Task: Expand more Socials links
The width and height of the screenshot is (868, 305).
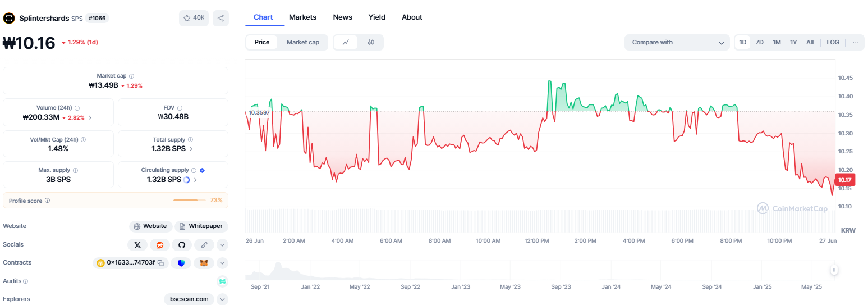Action: pyautogui.click(x=222, y=245)
